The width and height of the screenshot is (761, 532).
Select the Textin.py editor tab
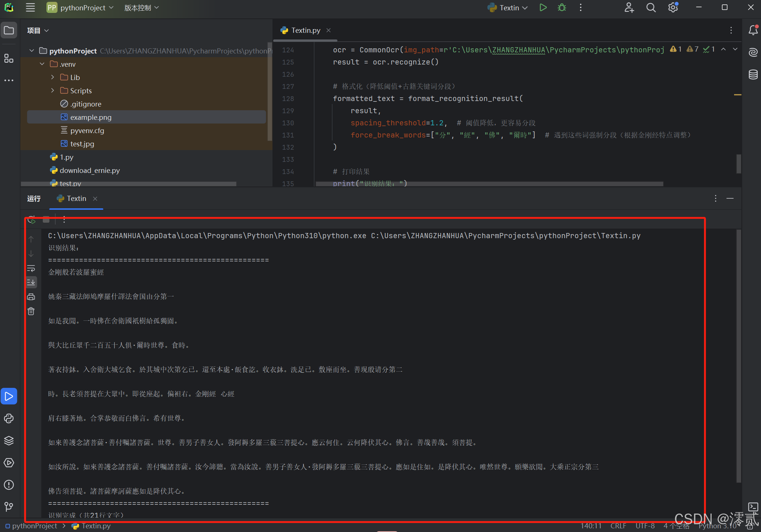305,30
